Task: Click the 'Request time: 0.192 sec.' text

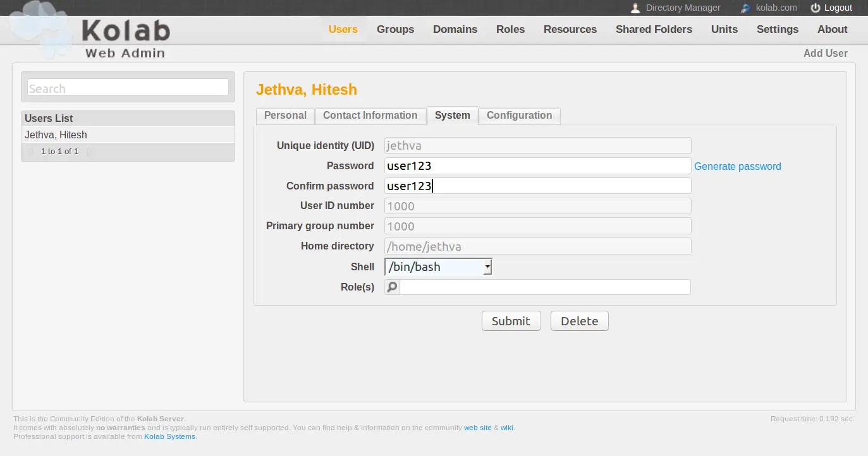Action: click(x=812, y=419)
